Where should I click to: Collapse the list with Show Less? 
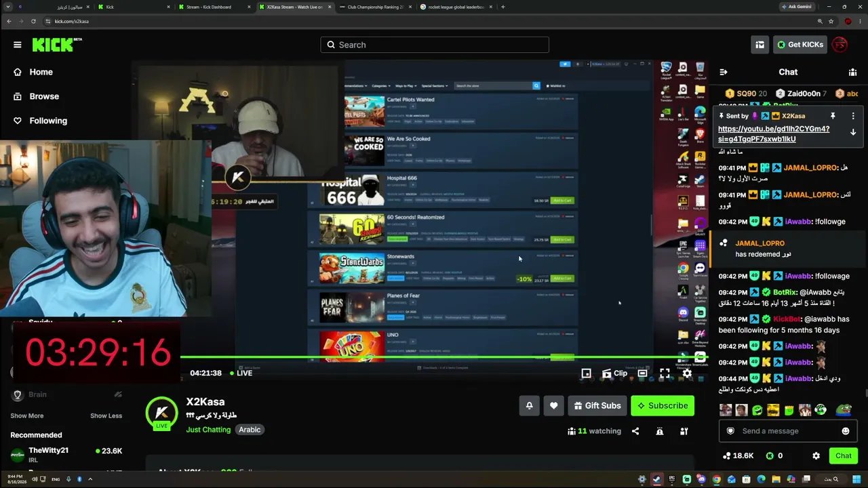pos(106,415)
